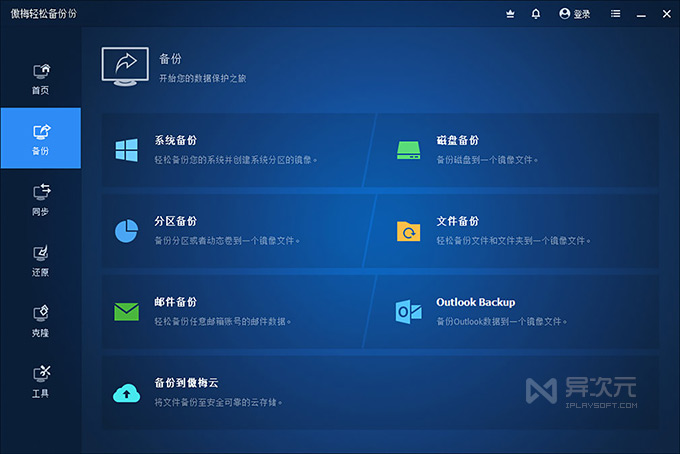Choose 磁盘备份 disk backup option
The height and width of the screenshot is (454, 680).
click(x=511, y=150)
